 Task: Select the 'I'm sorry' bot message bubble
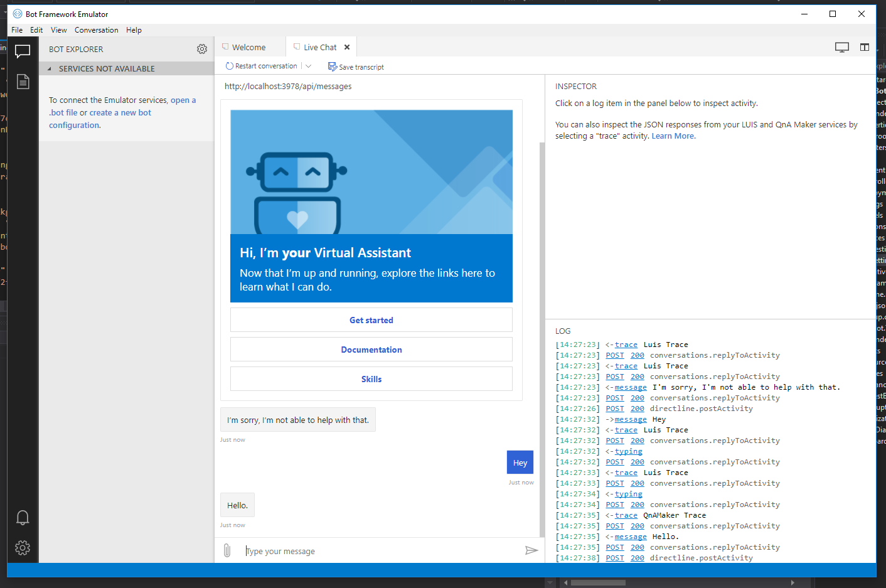click(298, 420)
